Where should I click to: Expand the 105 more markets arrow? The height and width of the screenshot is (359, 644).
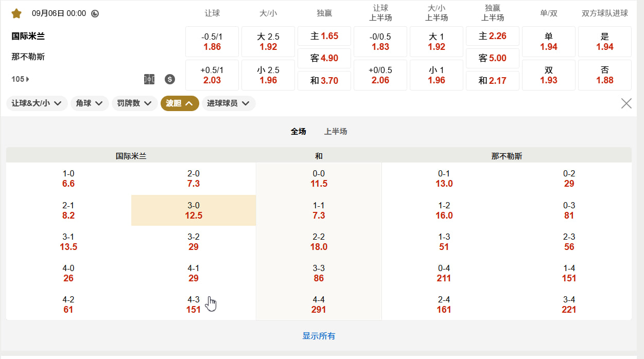(21, 79)
